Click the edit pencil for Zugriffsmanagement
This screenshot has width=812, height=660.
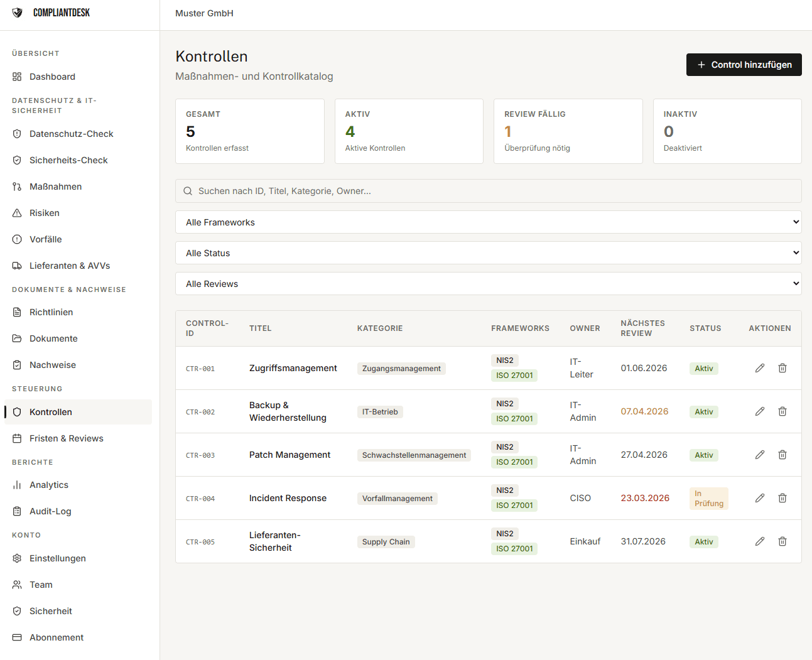[759, 368]
